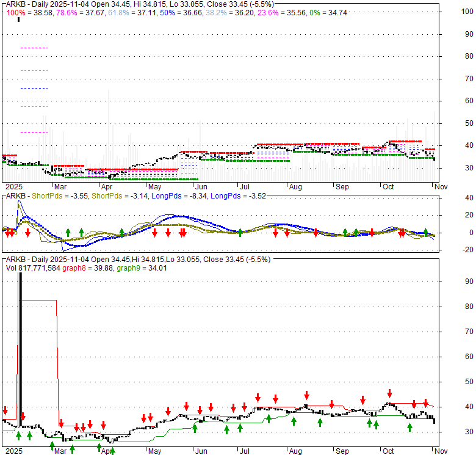The height and width of the screenshot is (455, 476).
Task: Click the '2025' label on top chart date axis
Action: coord(14,186)
